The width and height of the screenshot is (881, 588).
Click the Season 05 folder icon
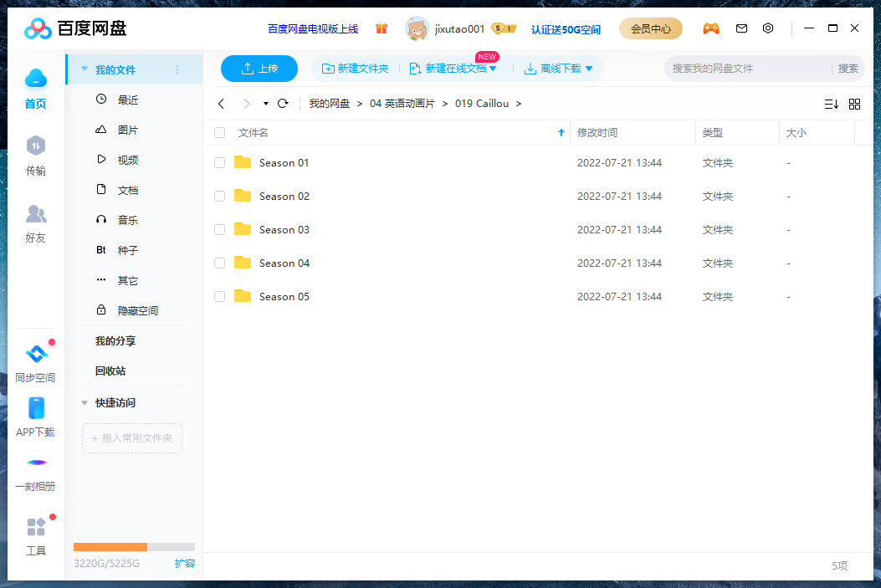pos(243,296)
